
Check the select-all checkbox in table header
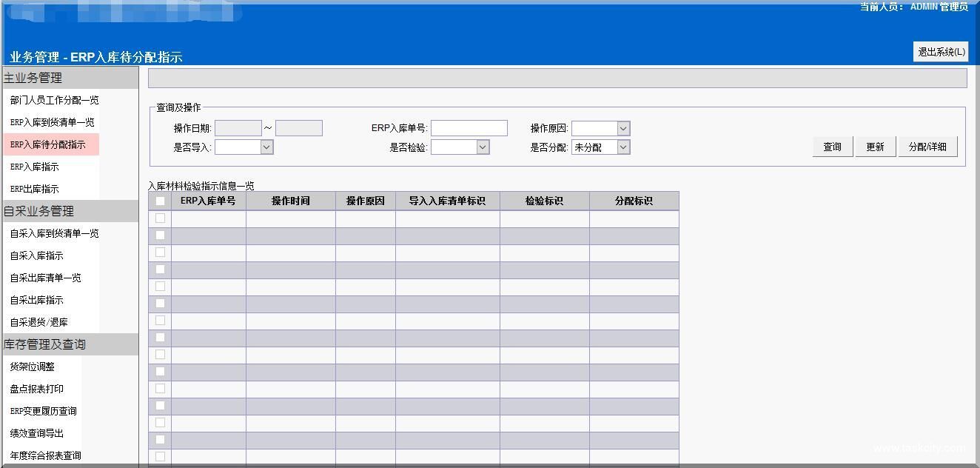coord(160,201)
